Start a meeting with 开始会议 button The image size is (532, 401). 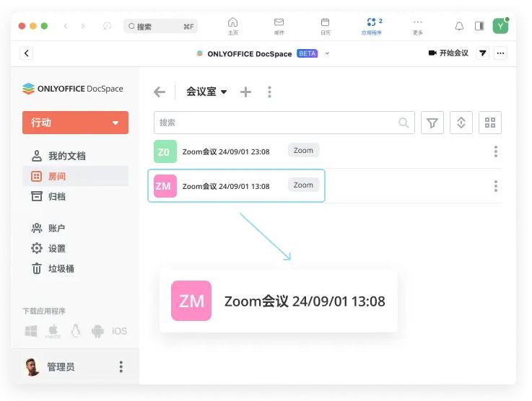tap(448, 53)
